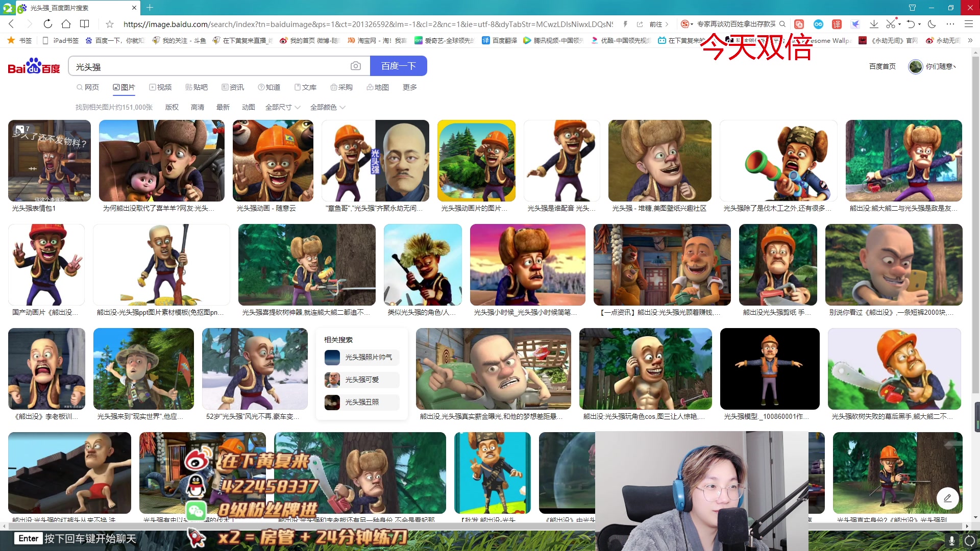Image resolution: width=980 pixels, height=551 pixels.
Task: Open the 百度翻译 bookmark
Action: (500, 40)
